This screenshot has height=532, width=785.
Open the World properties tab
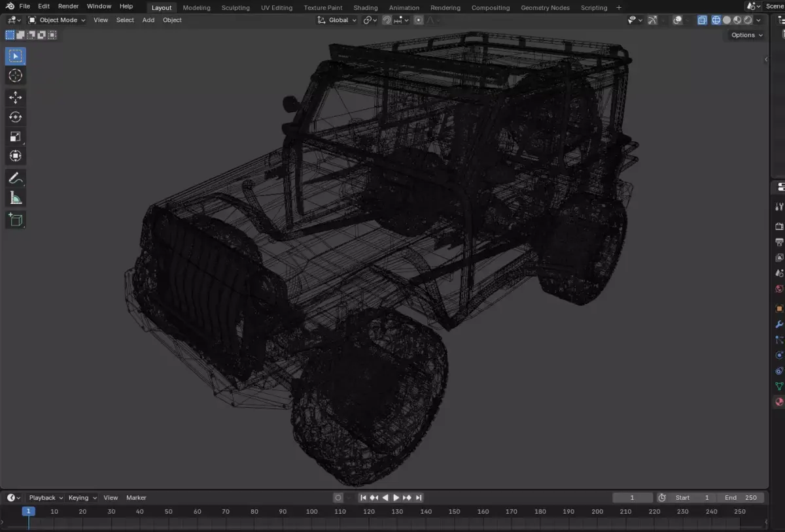[778, 289]
